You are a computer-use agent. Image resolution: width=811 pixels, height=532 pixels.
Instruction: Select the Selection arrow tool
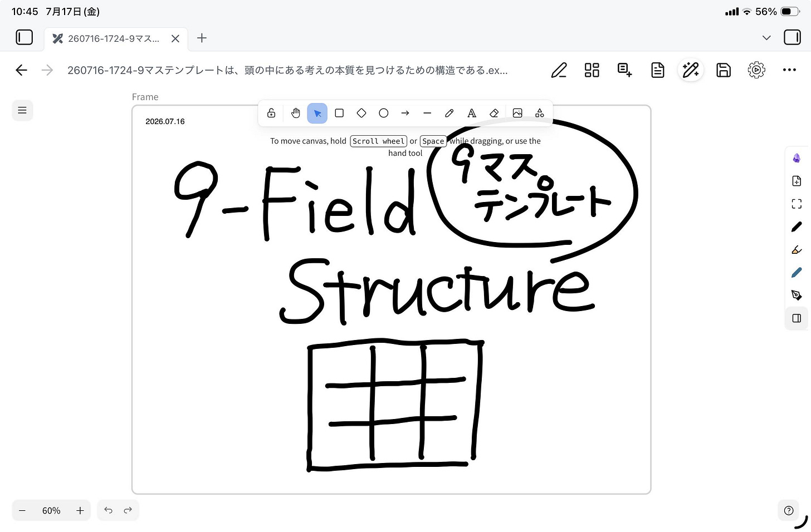pos(317,114)
